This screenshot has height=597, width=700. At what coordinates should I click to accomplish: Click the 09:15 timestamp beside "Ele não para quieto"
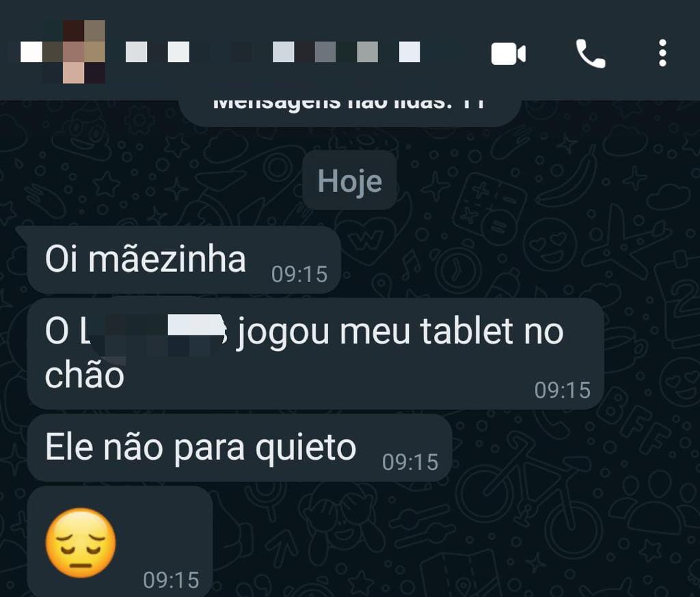(x=410, y=462)
